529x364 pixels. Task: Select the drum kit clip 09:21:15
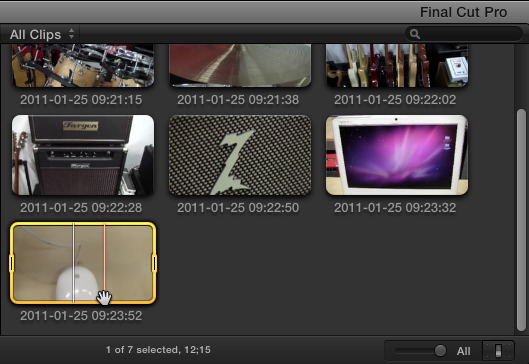point(83,65)
